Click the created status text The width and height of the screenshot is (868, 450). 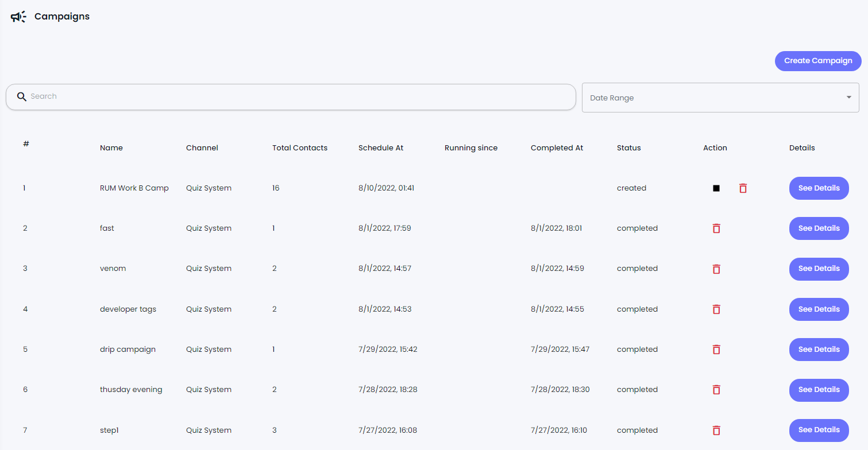631,188
